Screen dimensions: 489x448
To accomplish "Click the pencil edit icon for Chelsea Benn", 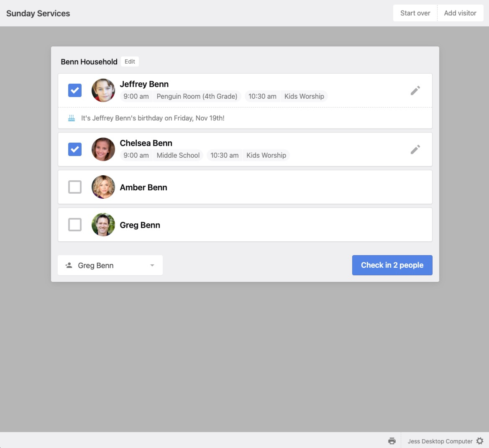I will coord(415,149).
